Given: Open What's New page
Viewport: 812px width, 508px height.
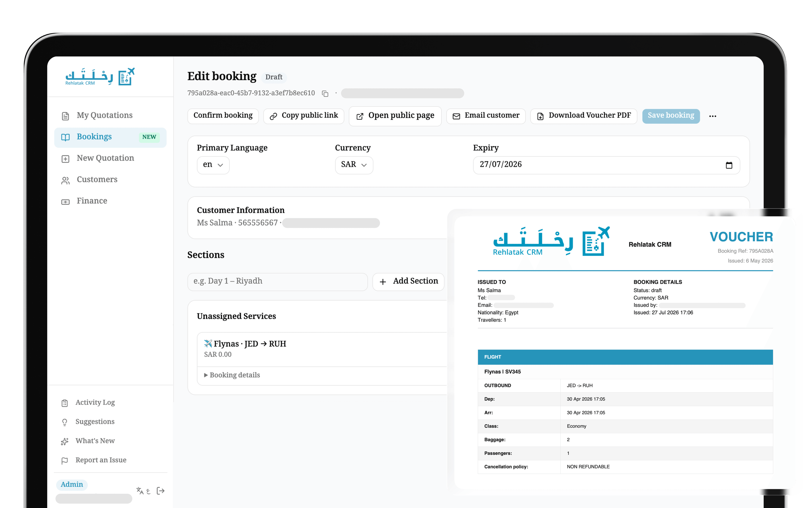Looking at the screenshot, I should (110, 441).
